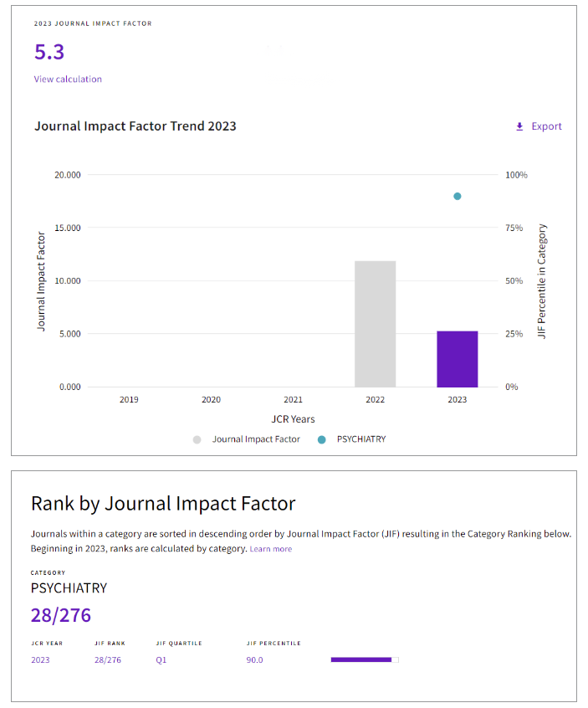Toggle the gray Journal Impact Factor legend circle

[x=197, y=439]
